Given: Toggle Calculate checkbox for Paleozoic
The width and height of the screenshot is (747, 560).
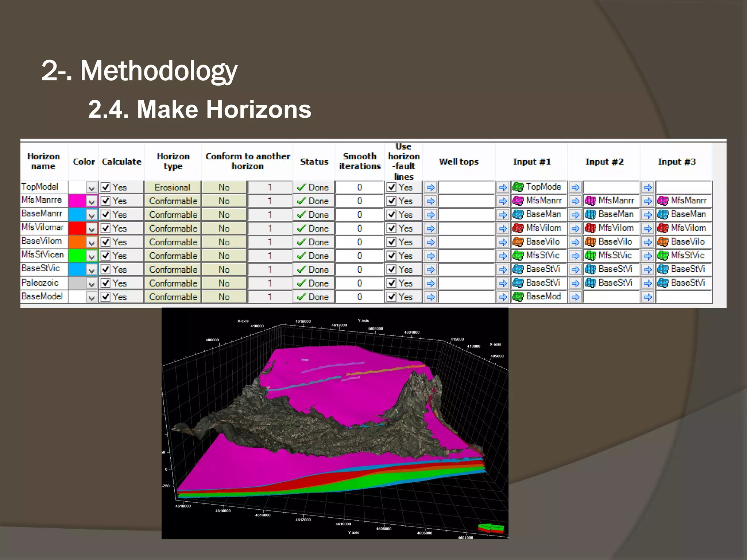Looking at the screenshot, I should (x=105, y=283).
